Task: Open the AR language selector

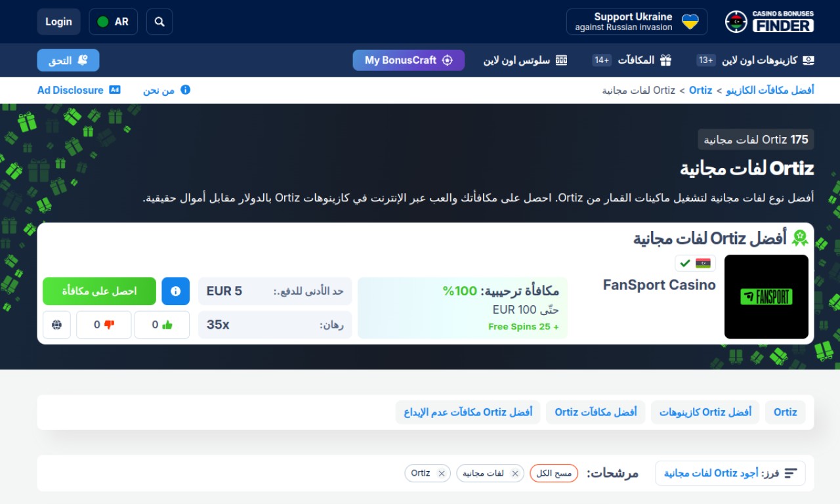Action: coord(113,22)
